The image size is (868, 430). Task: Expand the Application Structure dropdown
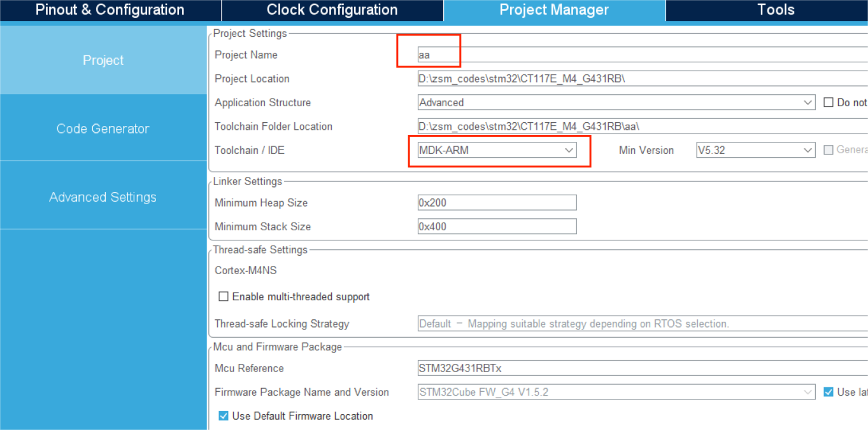[616, 102]
